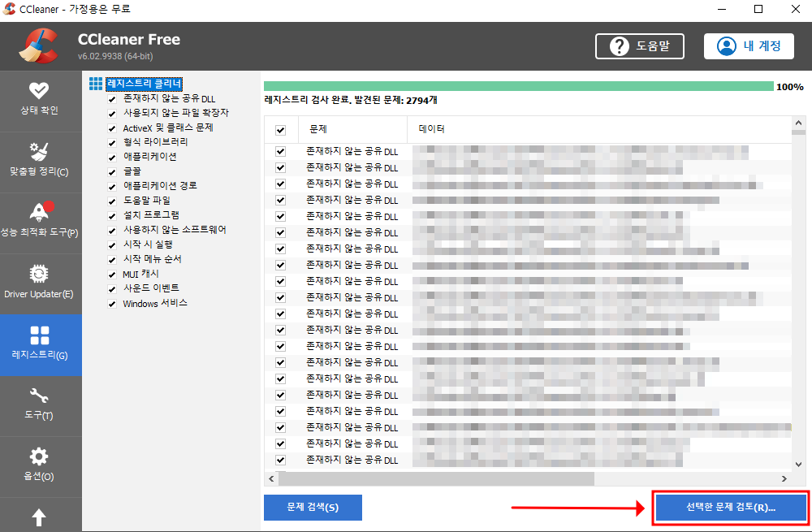Toggle 사운드 이벤트 checkbox
This screenshot has width=812, height=532.
[112, 289]
